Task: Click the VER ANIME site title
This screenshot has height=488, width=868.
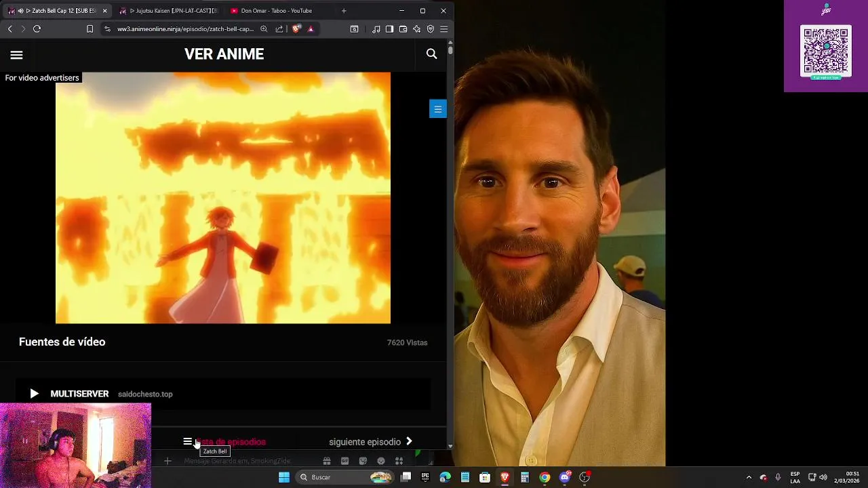Action: (224, 54)
